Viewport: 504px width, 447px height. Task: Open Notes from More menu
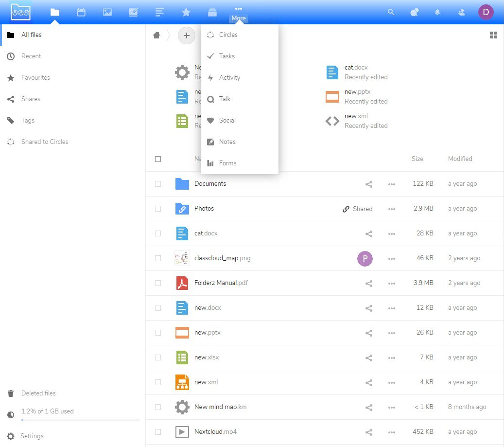point(240,142)
